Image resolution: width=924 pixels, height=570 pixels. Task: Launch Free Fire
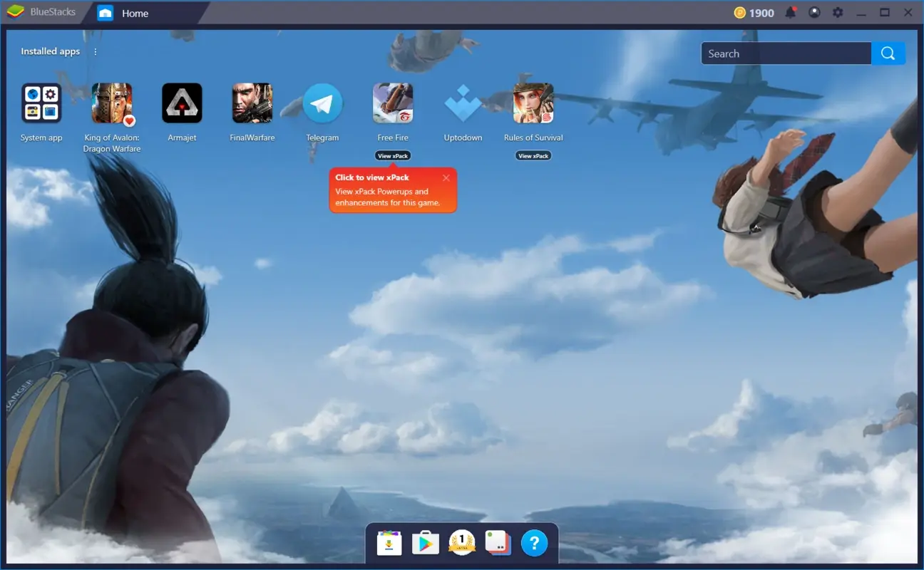(393, 102)
